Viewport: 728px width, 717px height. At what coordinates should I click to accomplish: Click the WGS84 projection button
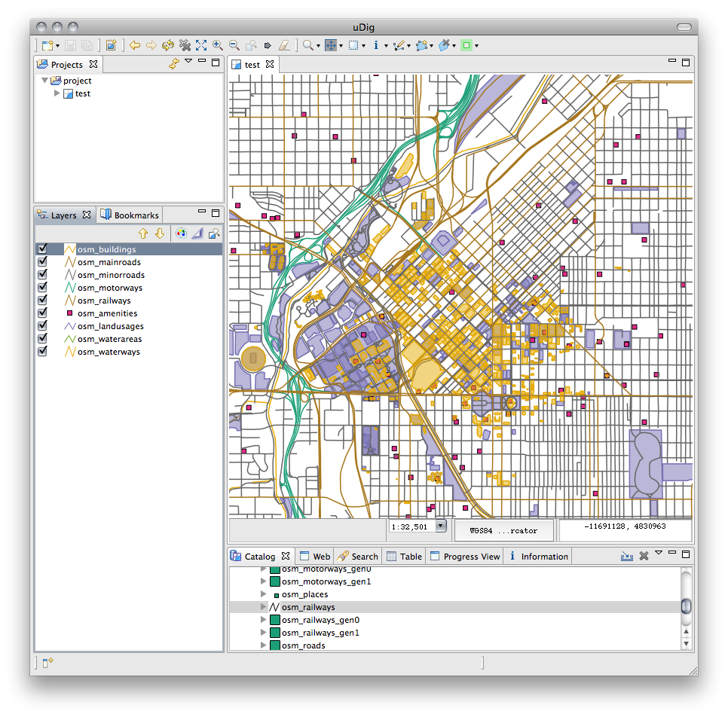tap(503, 530)
